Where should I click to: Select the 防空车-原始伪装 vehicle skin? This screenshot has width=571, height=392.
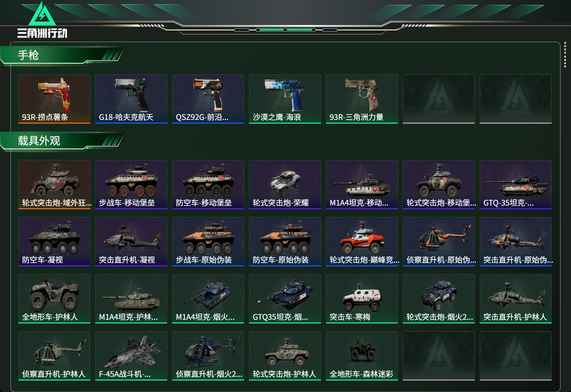285,242
